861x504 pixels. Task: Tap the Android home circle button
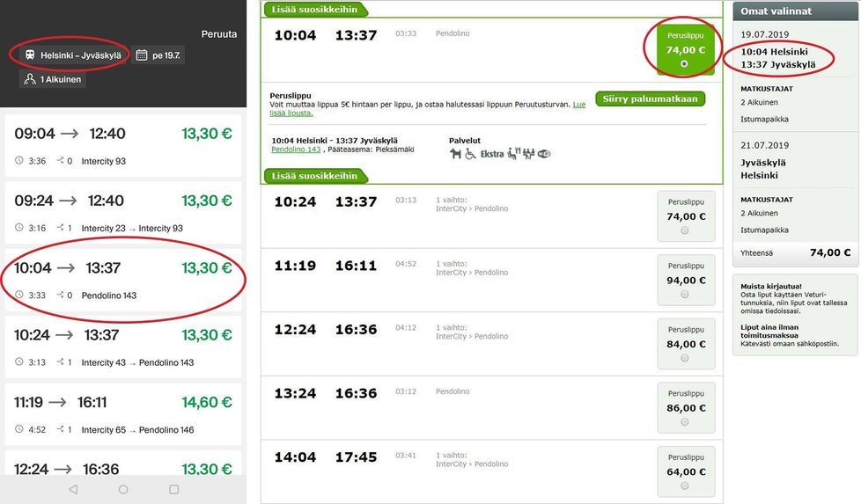123,489
